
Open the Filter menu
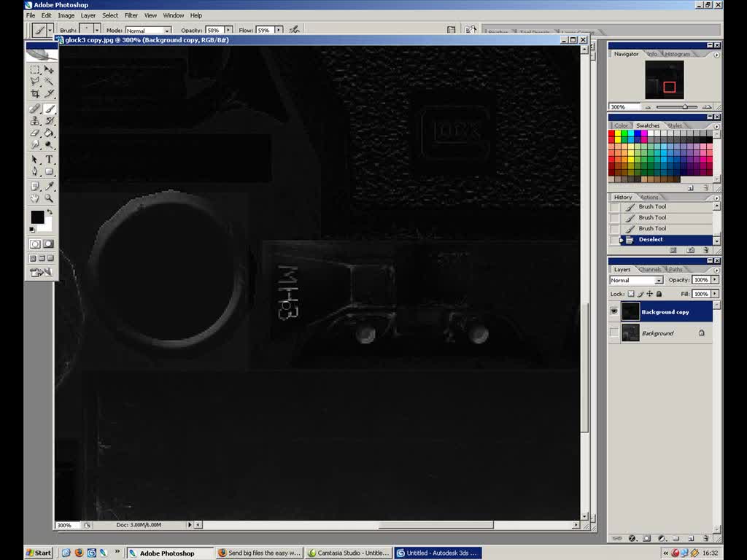pos(131,15)
